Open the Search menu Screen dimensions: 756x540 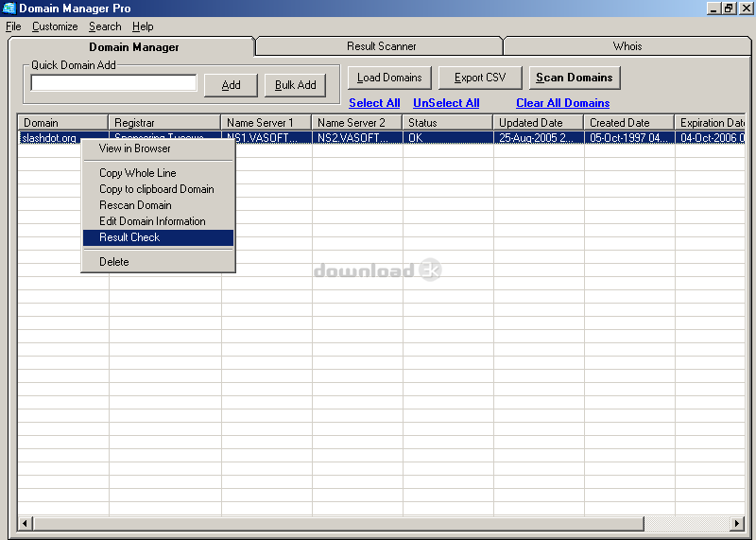105,26
